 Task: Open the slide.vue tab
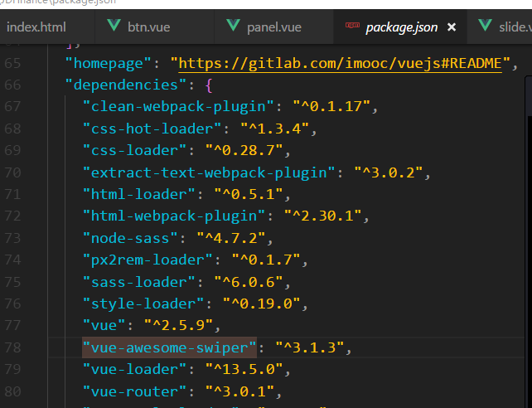click(x=501, y=27)
